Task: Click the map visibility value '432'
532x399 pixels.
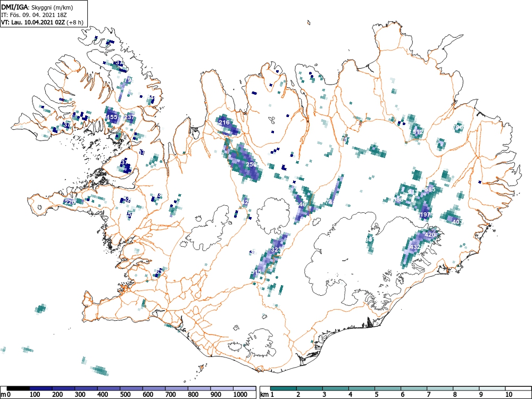Action: click(x=415, y=247)
